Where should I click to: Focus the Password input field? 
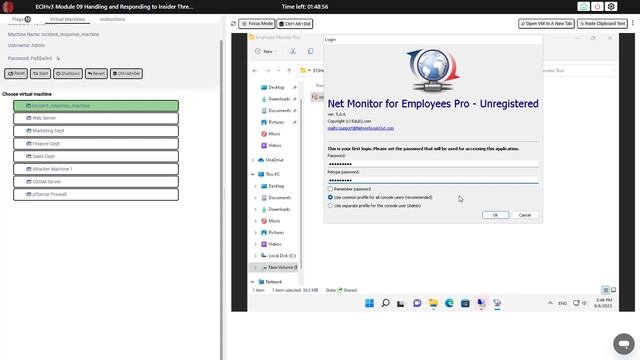point(433,164)
